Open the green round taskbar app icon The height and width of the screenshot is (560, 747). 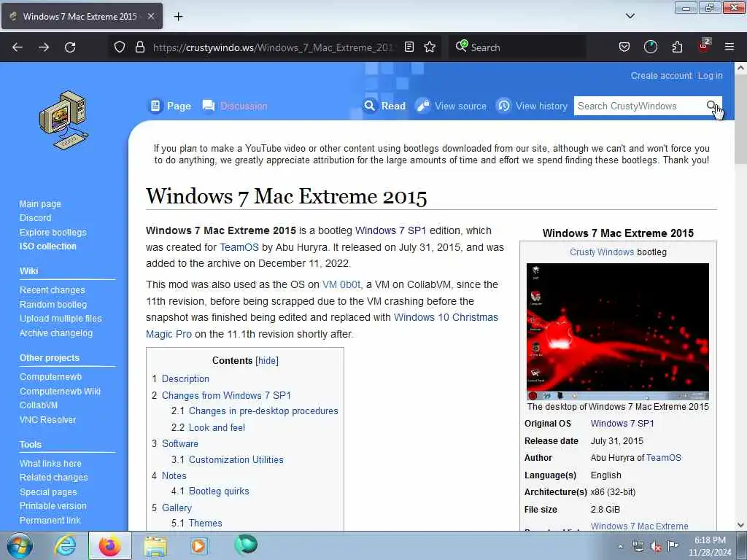pos(246,545)
